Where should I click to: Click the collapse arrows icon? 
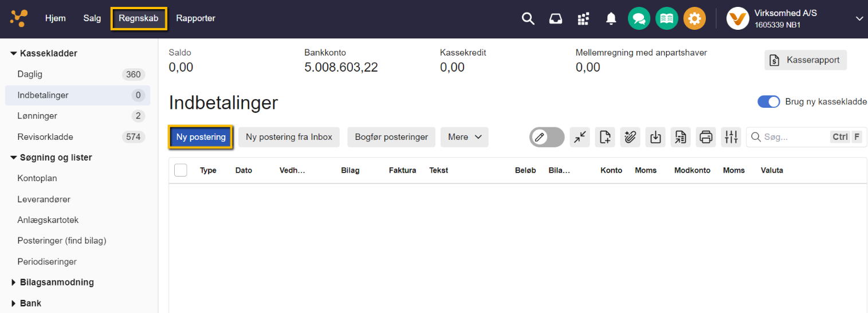tap(580, 137)
